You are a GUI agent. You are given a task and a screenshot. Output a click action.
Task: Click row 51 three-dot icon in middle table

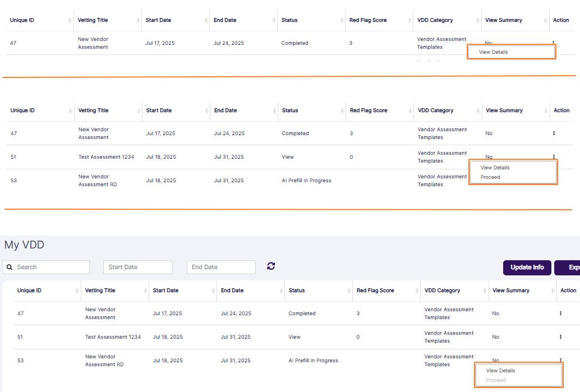(554, 157)
